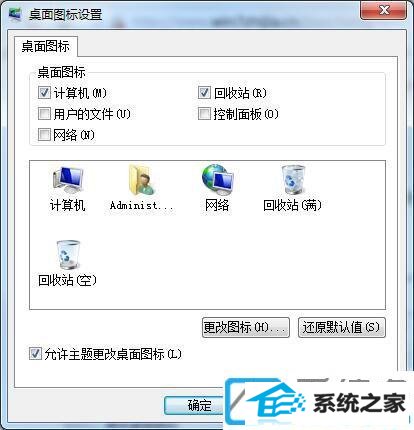The height and width of the screenshot is (430, 414).
Task: Enable the 控制面板(O) checkbox
Action: pyautogui.click(x=204, y=114)
